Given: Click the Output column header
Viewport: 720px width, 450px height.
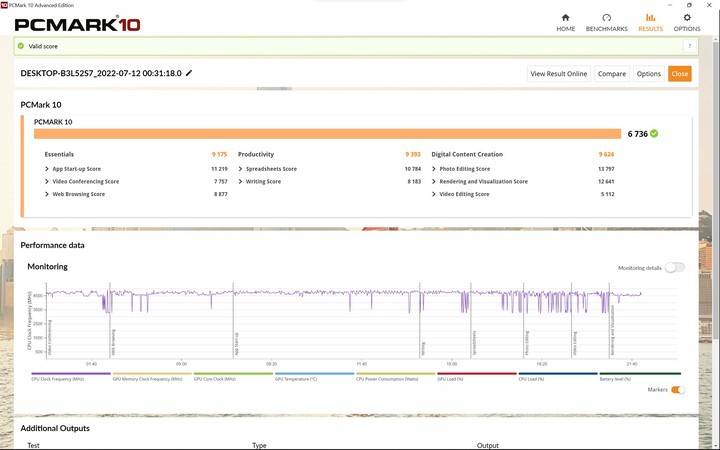Looking at the screenshot, I should 488,445.
